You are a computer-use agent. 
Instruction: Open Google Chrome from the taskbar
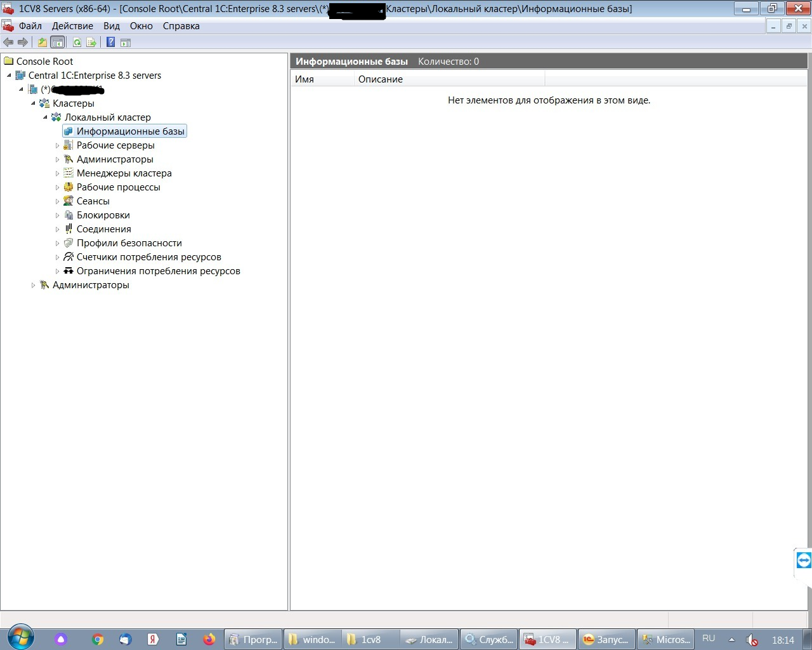98,639
